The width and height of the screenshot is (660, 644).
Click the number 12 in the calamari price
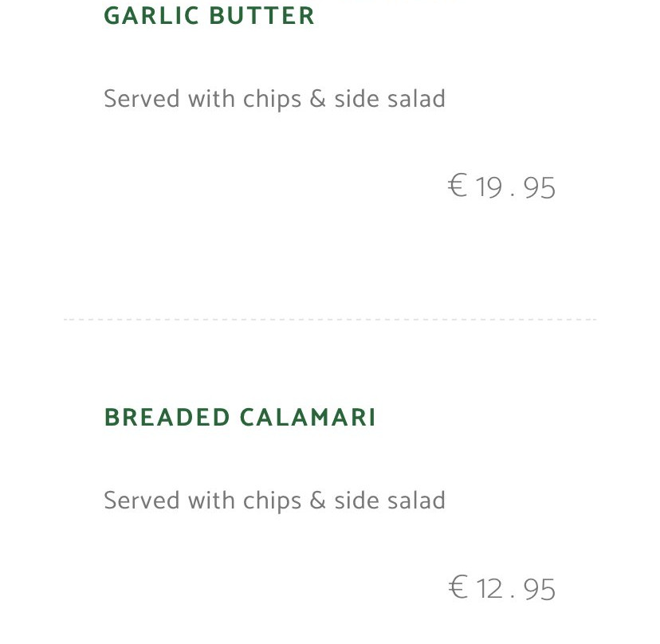[x=489, y=589]
